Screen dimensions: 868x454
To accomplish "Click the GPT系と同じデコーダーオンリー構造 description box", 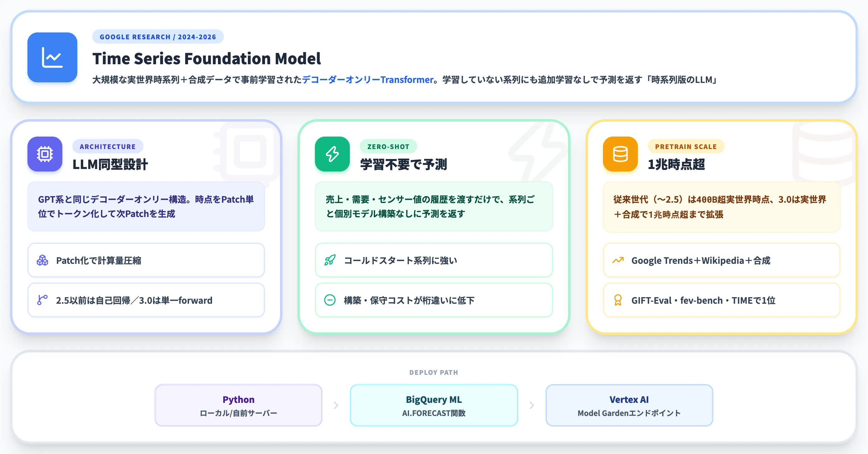I will pos(146,206).
